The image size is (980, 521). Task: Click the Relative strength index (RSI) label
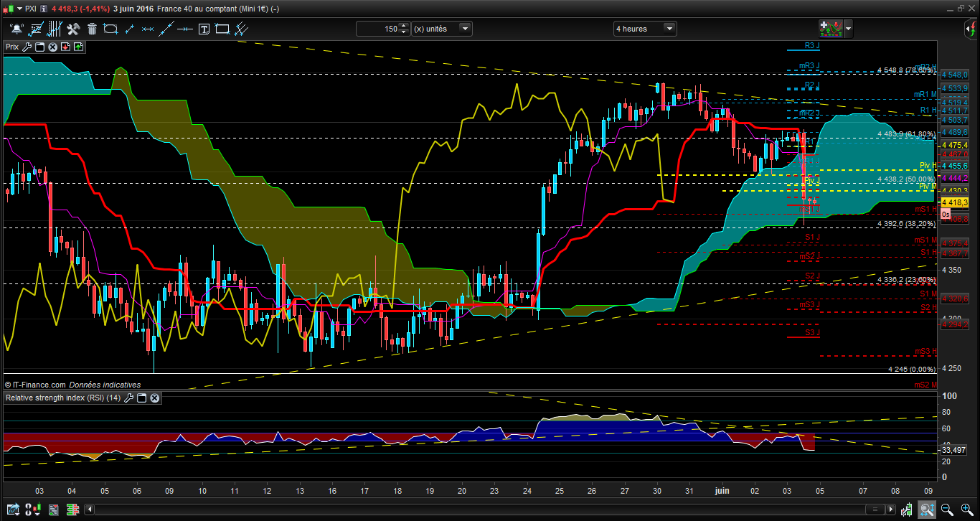tap(63, 398)
